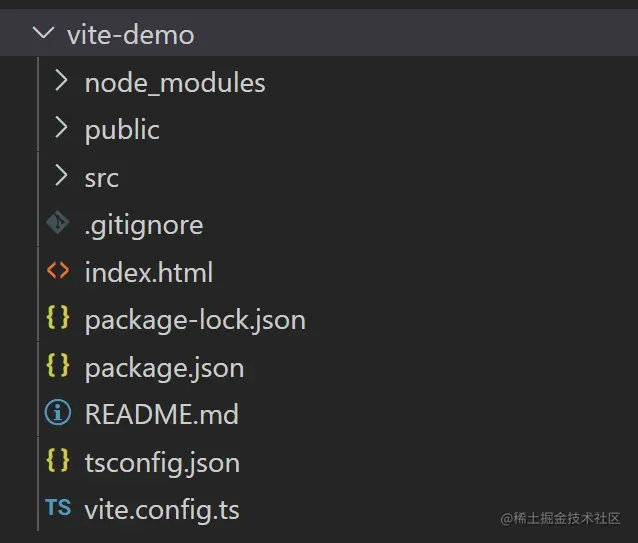
Task: Click the JSON braces icon for package-lock.json
Action: [x=58, y=319]
